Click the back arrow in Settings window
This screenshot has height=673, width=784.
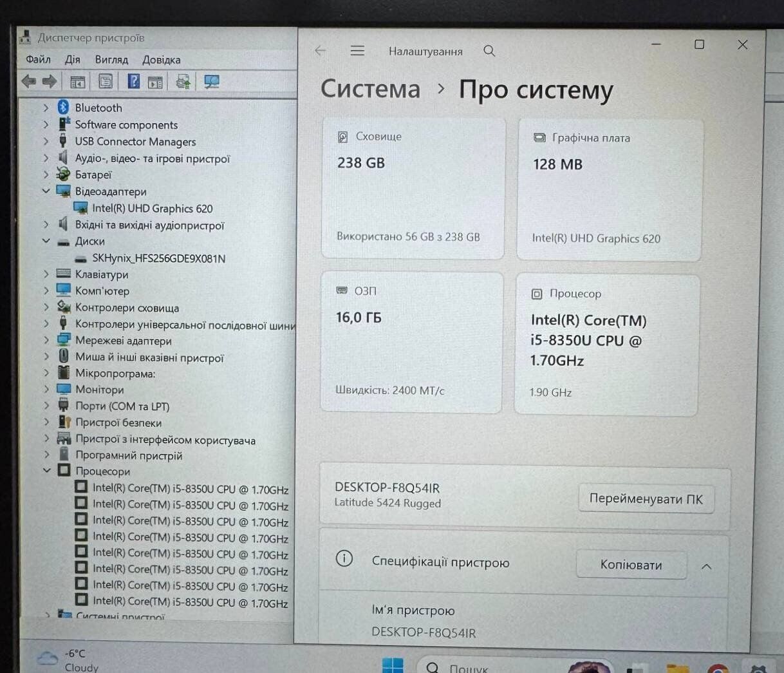tap(321, 51)
